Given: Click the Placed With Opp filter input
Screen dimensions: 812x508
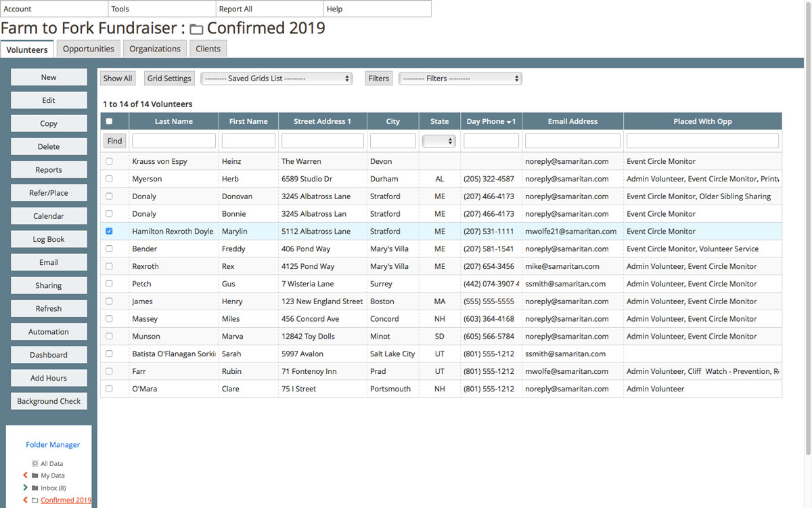Looking at the screenshot, I should click(x=702, y=141).
